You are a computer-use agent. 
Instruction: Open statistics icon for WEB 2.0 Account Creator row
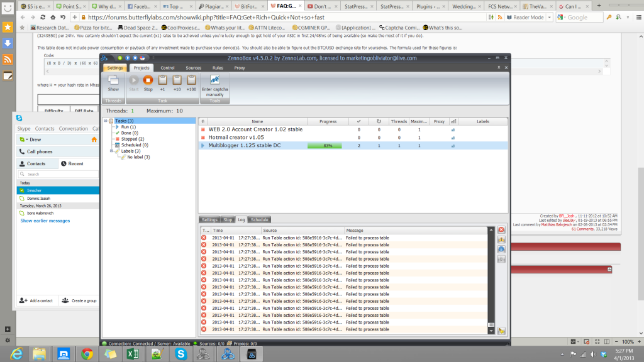[x=453, y=129]
